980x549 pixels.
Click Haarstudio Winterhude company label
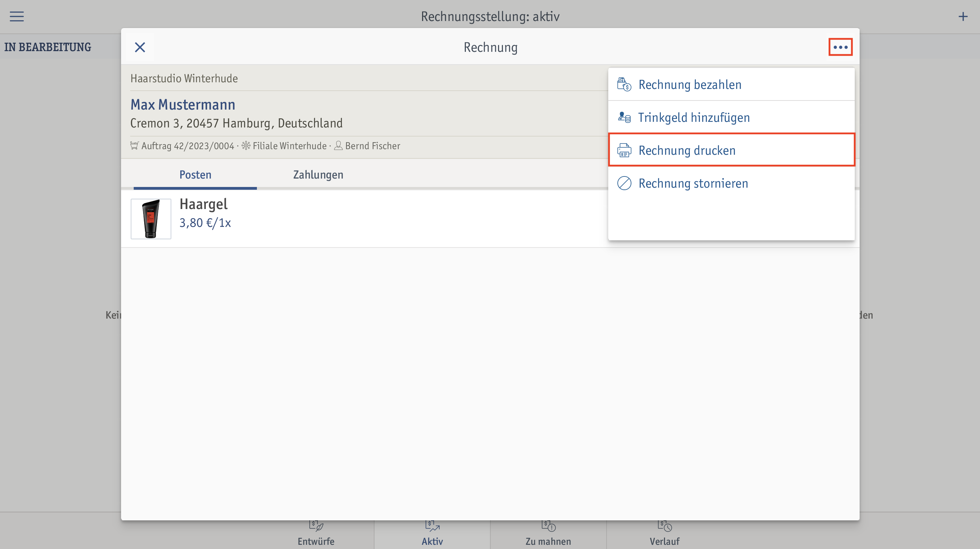pyautogui.click(x=184, y=78)
